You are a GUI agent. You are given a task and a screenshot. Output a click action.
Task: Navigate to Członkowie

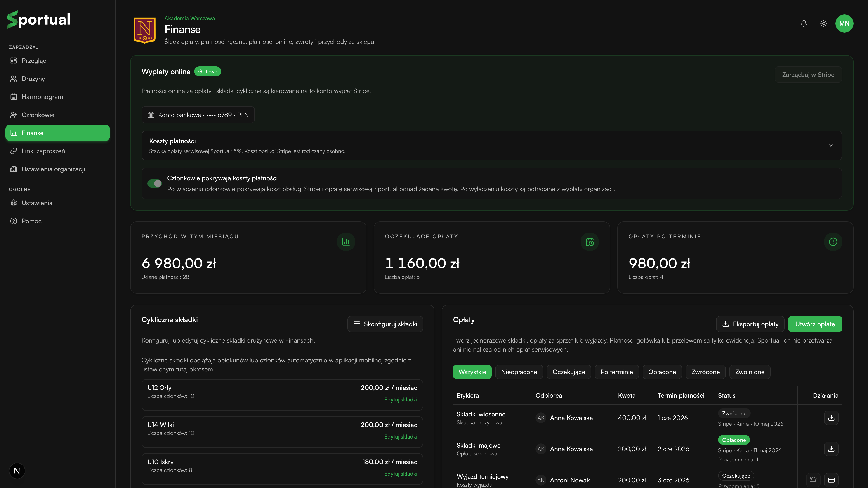tap(58, 115)
